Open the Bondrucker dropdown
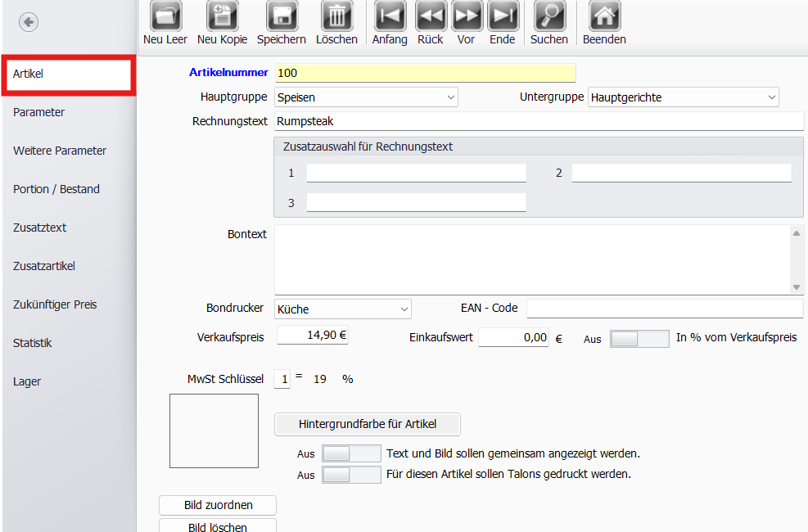Viewport: 808px width, 532px height. [343, 309]
